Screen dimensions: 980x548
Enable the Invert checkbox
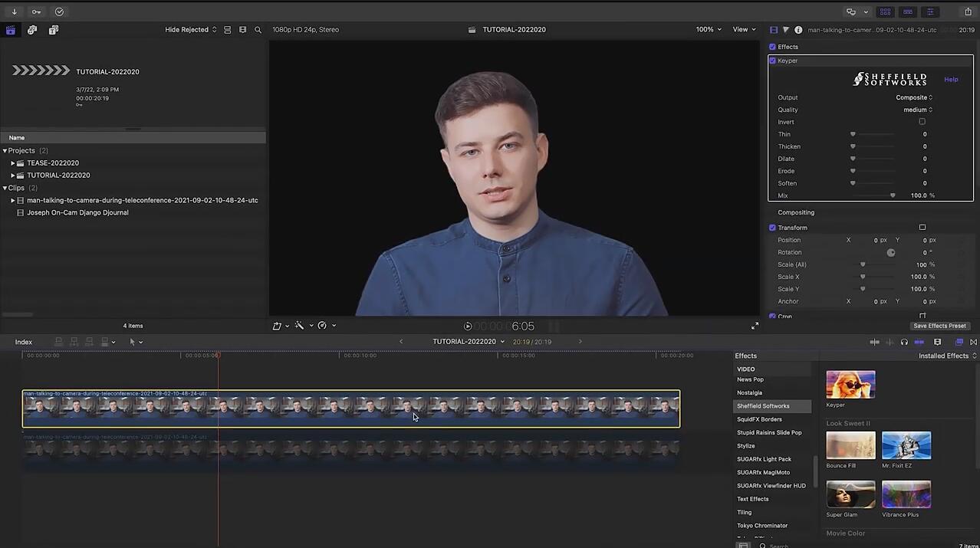tap(922, 122)
